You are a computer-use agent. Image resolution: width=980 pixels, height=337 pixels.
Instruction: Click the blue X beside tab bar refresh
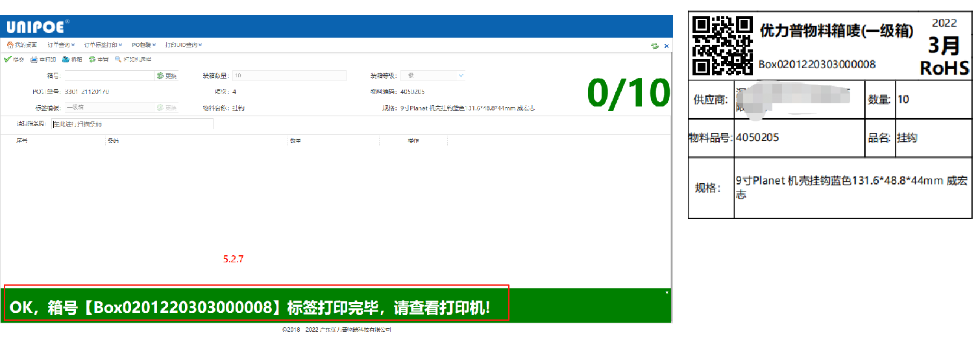click(x=666, y=46)
